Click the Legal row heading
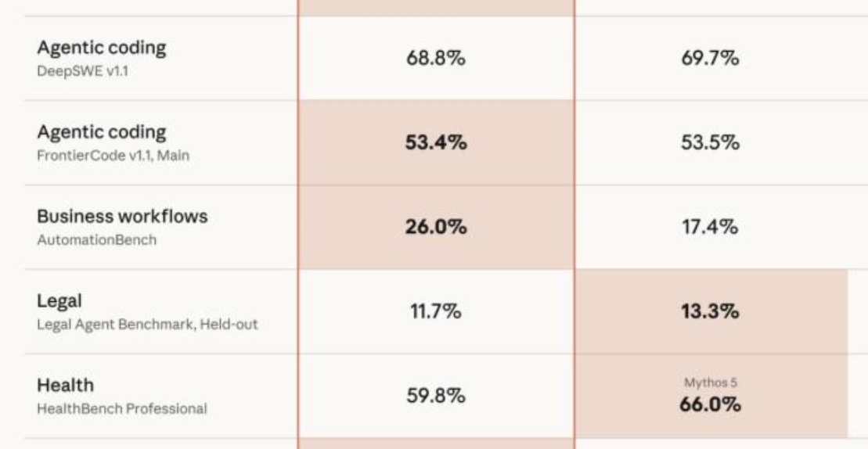The width and height of the screenshot is (868, 449). click(x=59, y=301)
